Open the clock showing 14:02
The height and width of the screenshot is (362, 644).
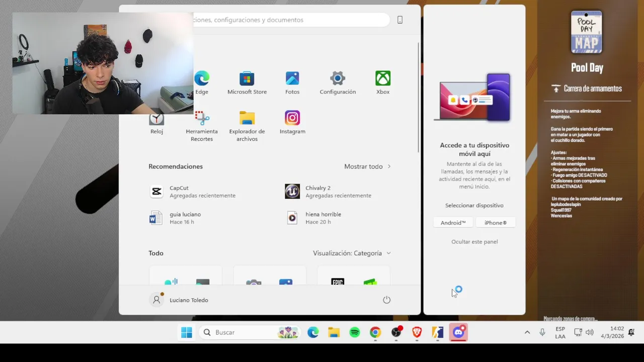612,332
